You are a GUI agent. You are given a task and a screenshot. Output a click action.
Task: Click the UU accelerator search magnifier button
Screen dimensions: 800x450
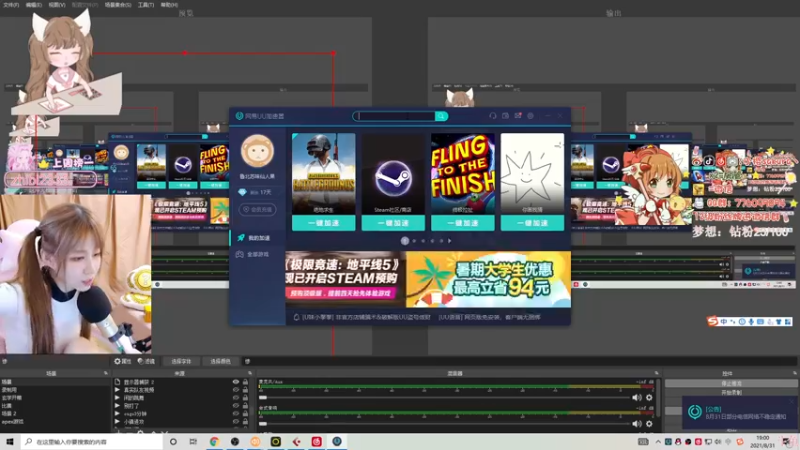pos(441,116)
